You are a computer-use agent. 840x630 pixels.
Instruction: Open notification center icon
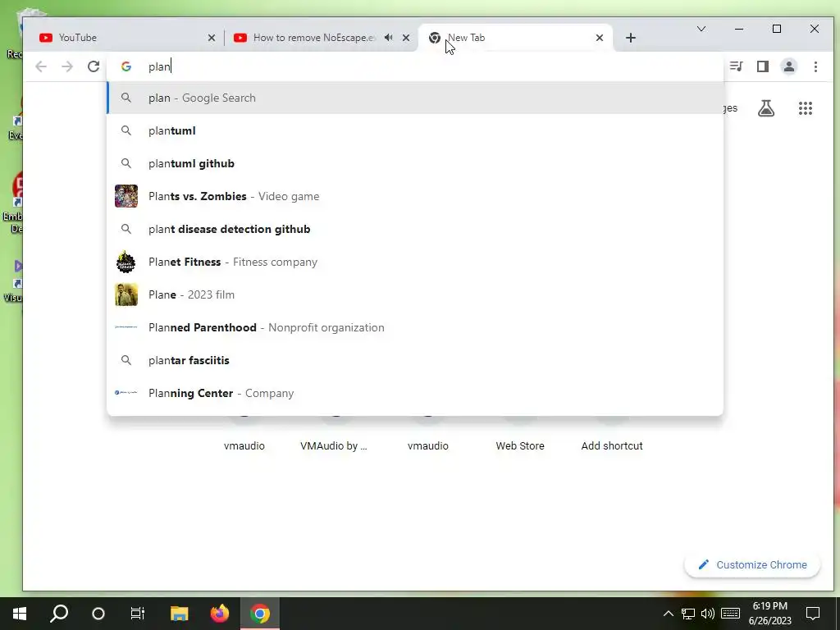coord(813,614)
